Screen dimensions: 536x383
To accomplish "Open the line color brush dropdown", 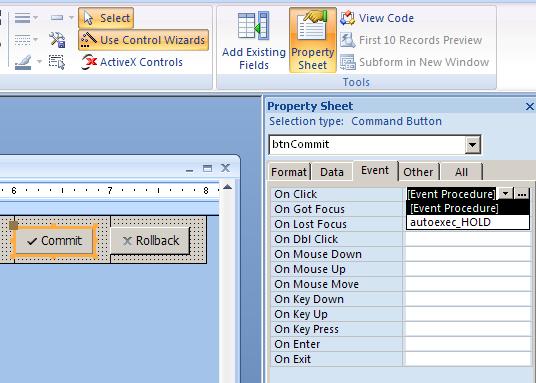I will 28,62.
